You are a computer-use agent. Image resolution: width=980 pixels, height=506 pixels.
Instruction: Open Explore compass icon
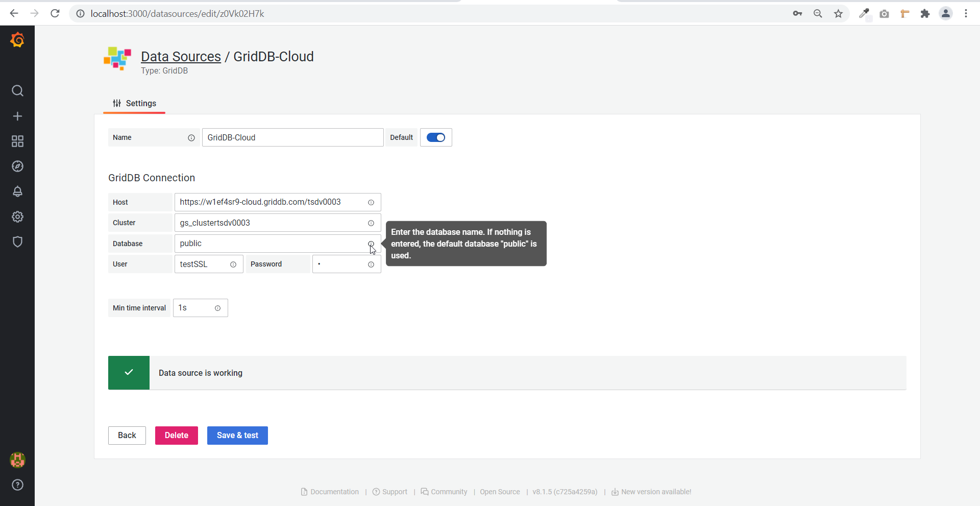coord(17,166)
